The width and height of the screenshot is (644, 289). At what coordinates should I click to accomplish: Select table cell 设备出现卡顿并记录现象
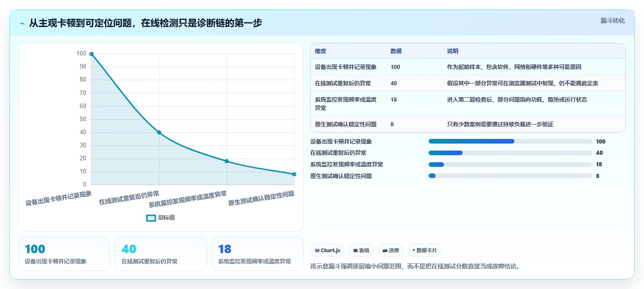(x=346, y=67)
